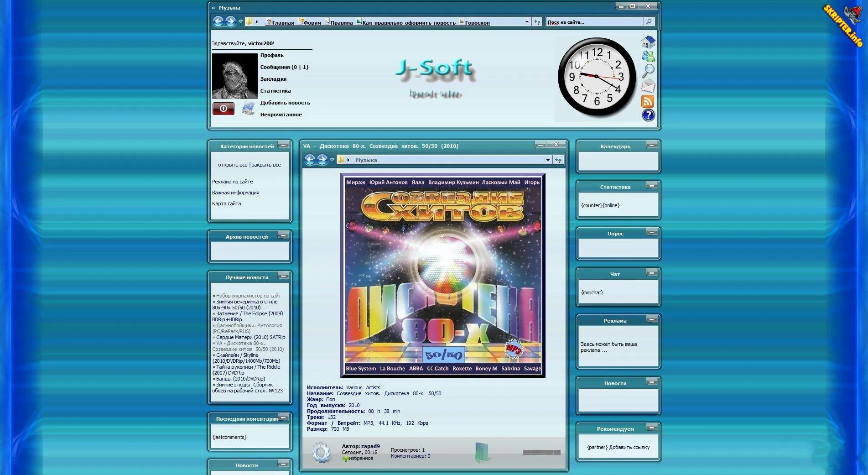Click Добавить ссылку in Рекомендуем
The height and width of the screenshot is (475, 868).
pyautogui.click(x=629, y=447)
